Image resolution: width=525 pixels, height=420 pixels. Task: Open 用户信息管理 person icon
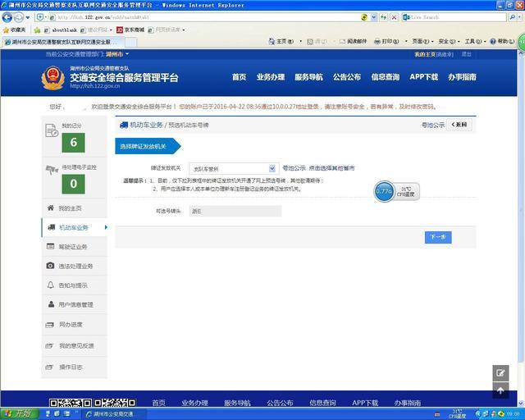pyautogui.click(x=51, y=304)
